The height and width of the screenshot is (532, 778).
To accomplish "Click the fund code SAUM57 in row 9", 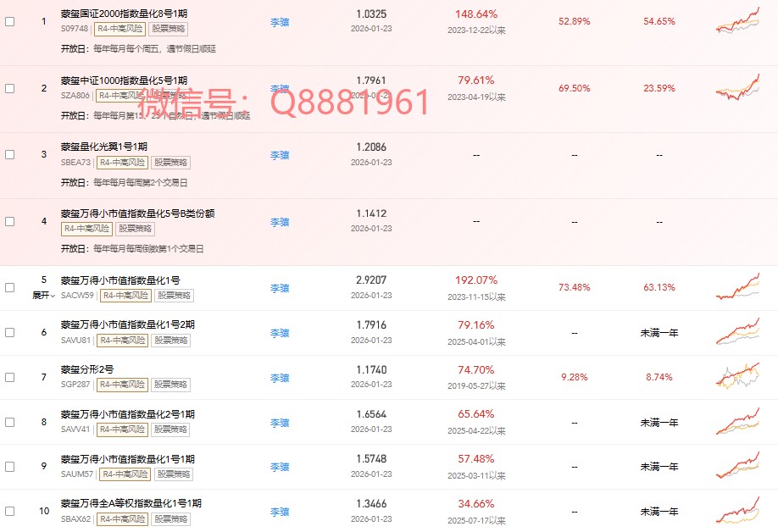I will pos(75,474).
